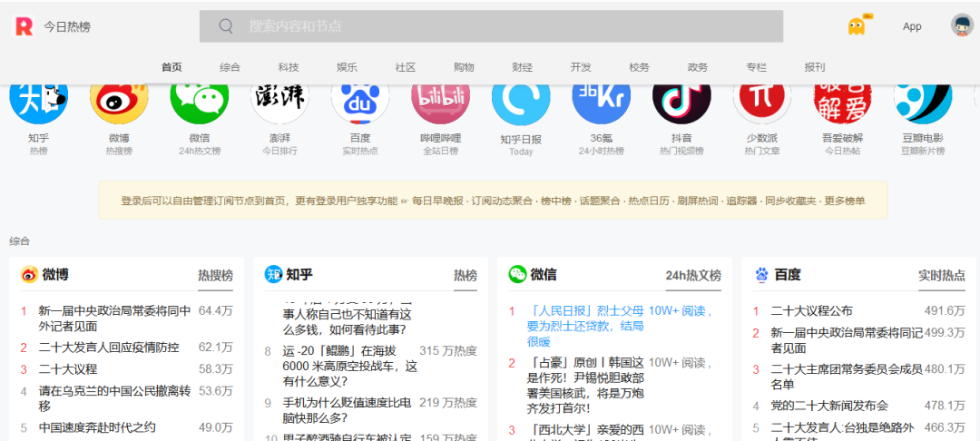Switch to the 首页 tab

[171, 67]
